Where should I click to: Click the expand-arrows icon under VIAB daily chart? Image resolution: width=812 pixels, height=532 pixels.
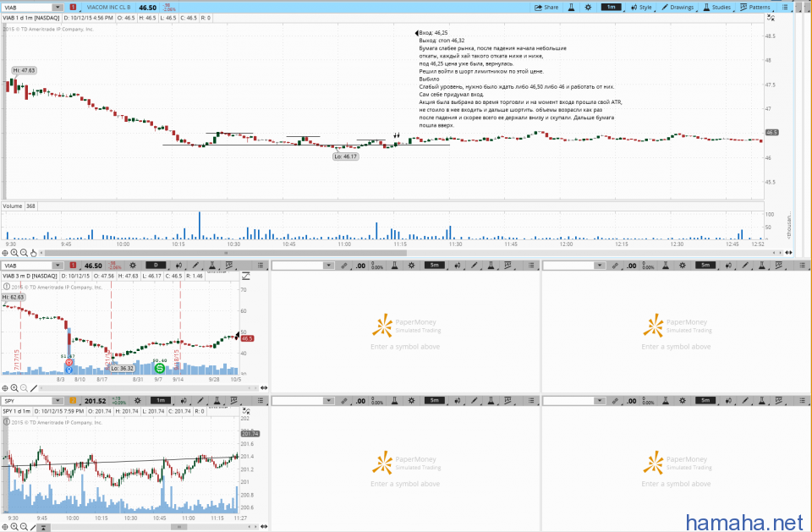[x=264, y=388]
